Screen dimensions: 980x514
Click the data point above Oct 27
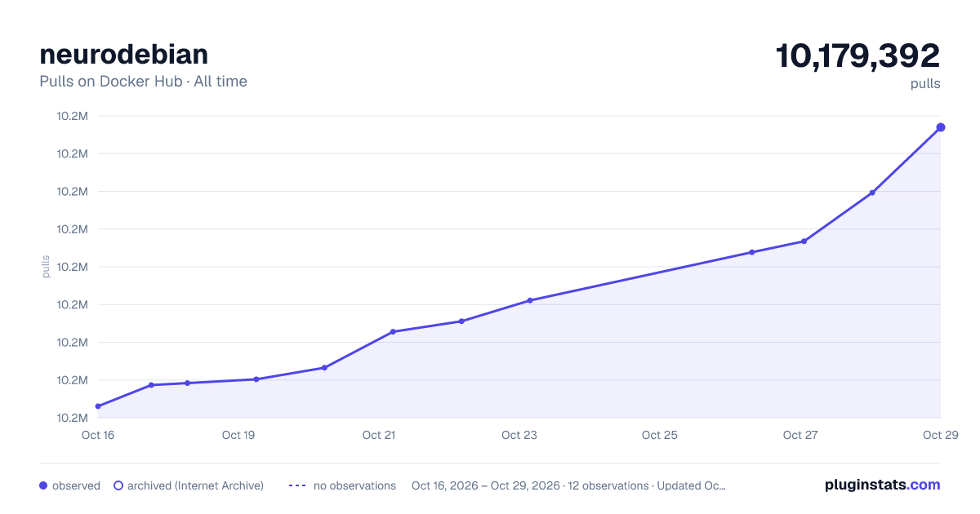804,241
